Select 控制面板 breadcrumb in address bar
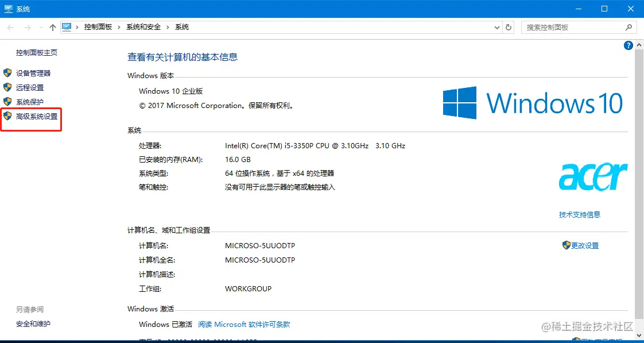 coord(98,27)
